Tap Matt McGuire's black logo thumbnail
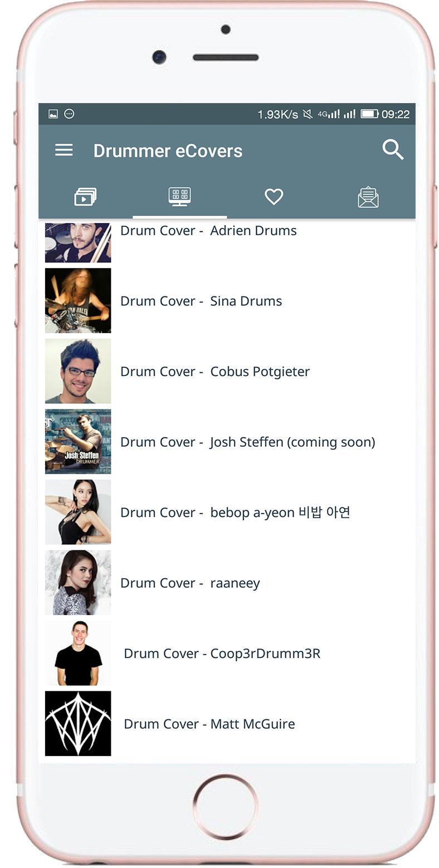The height and width of the screenshot is (868, 439). coord(78,724)
